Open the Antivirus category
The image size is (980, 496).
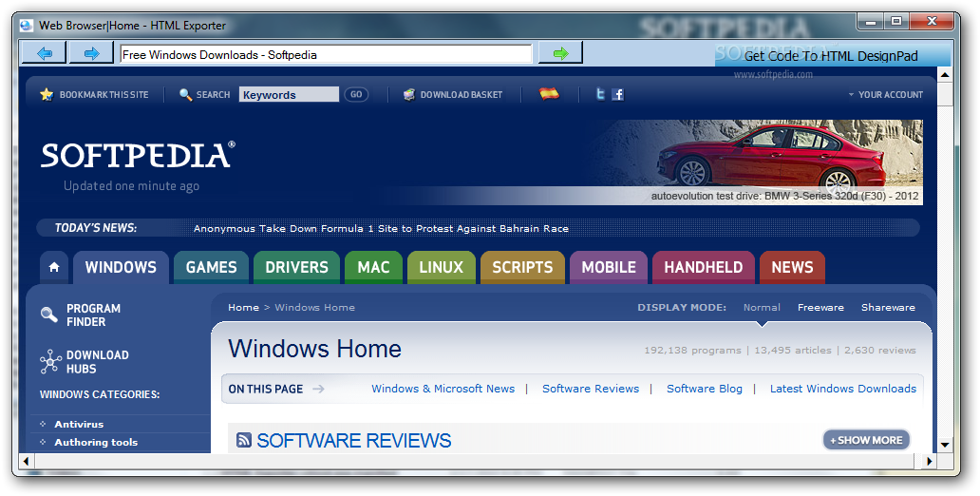click(x=79, y=424)
